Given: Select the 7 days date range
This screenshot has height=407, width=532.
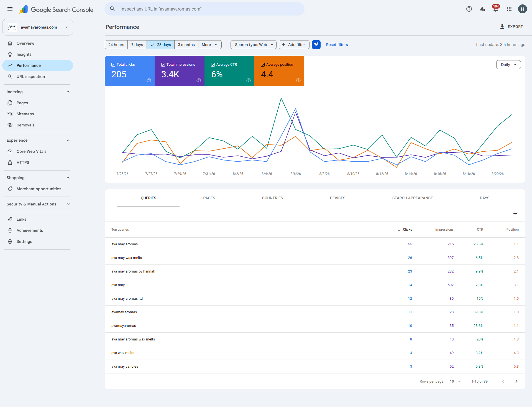Looking at the screenshot, I should [x=137, y=45].
